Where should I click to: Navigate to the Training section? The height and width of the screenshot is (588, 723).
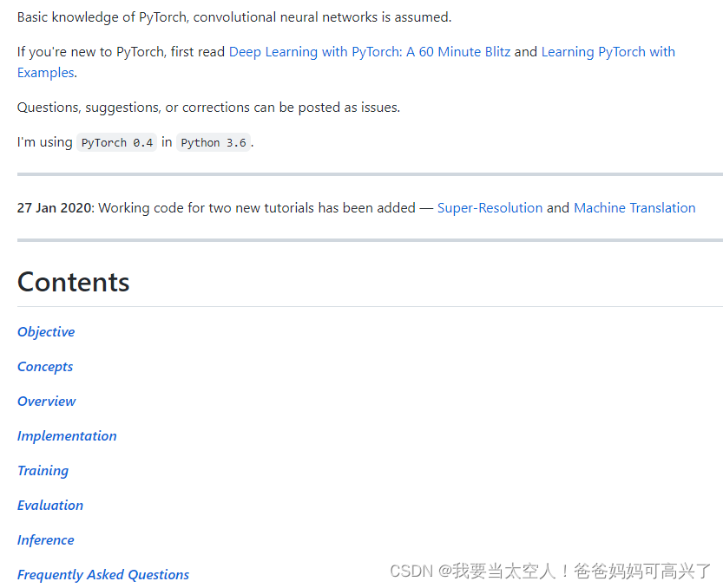(x=43, y=471)
